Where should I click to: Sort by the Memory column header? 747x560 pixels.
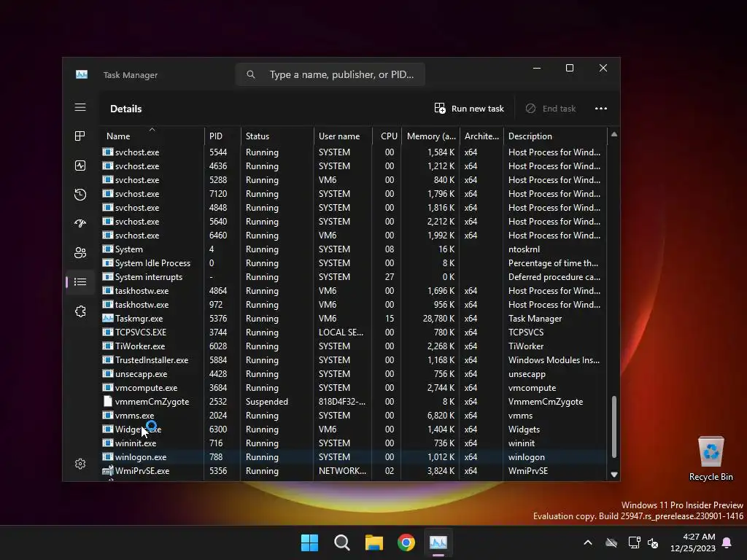(x=430, y=136)
